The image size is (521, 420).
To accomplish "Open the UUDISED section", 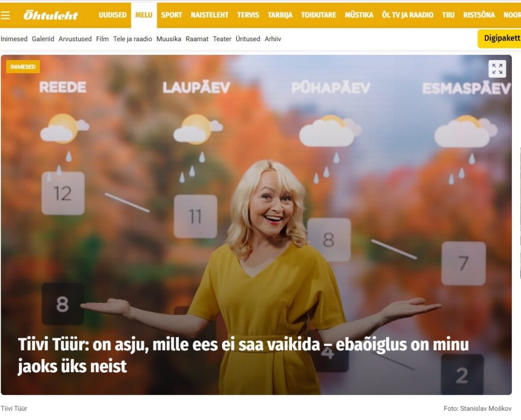I will coord(112,15).
